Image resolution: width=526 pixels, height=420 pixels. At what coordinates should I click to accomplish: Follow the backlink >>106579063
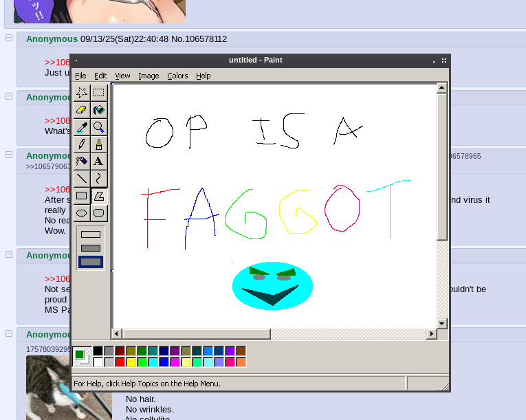[48, 166]
